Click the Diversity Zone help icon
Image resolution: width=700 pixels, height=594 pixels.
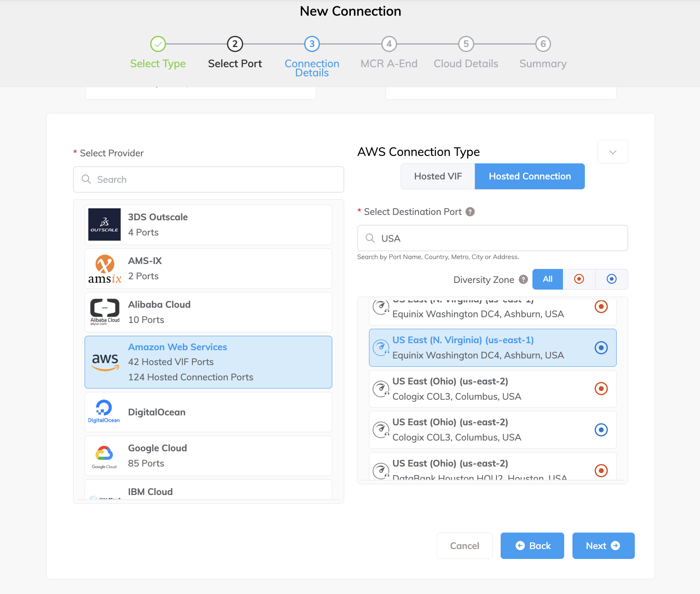523,280
